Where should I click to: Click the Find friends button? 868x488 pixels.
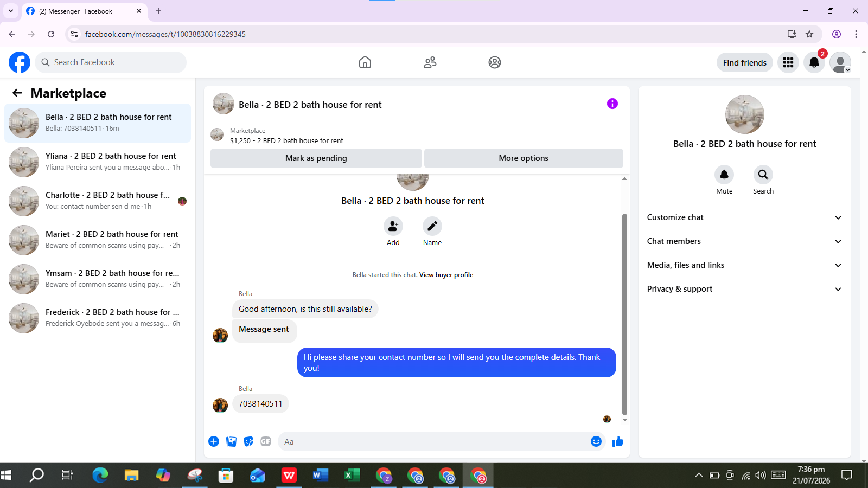[x=745, y=62]
